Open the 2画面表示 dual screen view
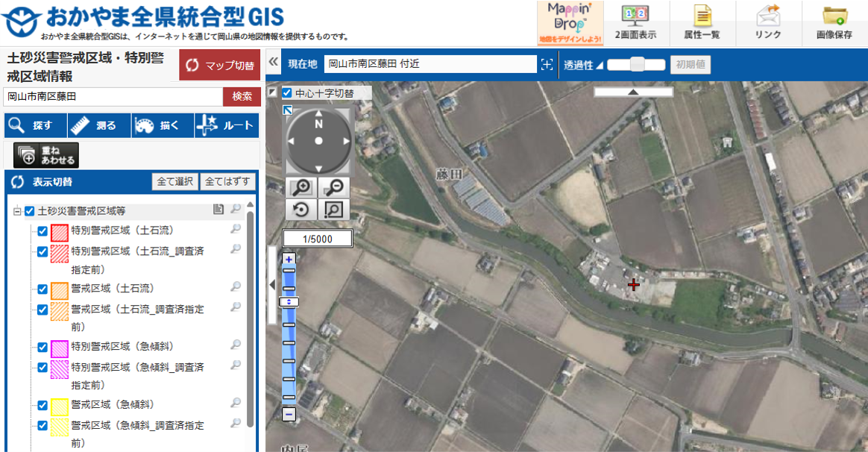 (635, 22)
